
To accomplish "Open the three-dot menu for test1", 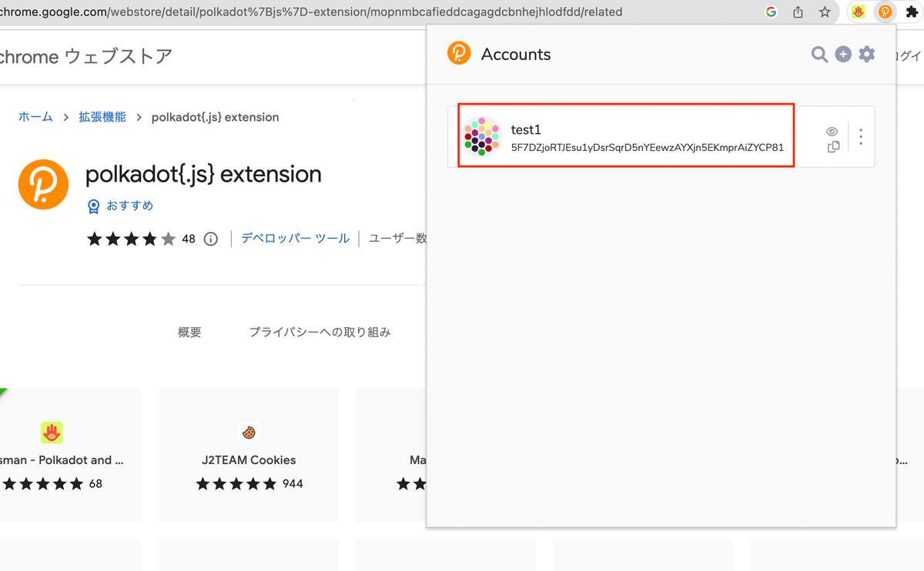I will point(861,137).
